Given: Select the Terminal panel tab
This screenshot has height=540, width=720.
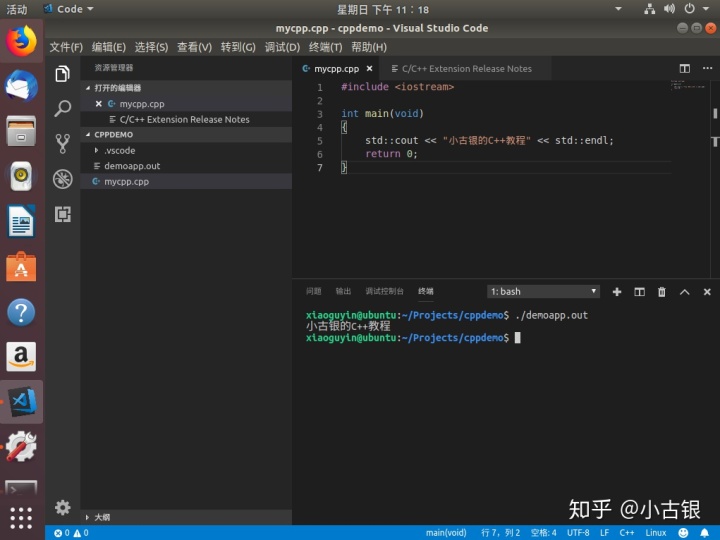Looking at the screenshot, I should 426,291.
